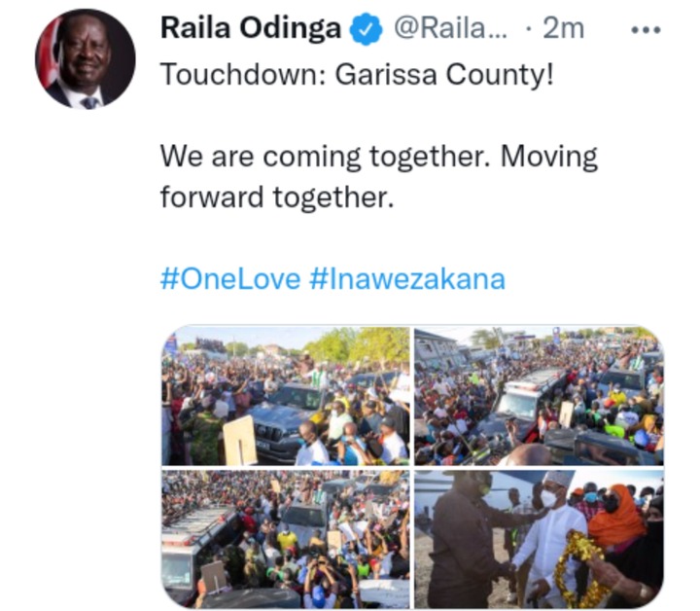Open the #Inawezakana hashtag
This screenshot has width=700, height=611.
(407, 279)
